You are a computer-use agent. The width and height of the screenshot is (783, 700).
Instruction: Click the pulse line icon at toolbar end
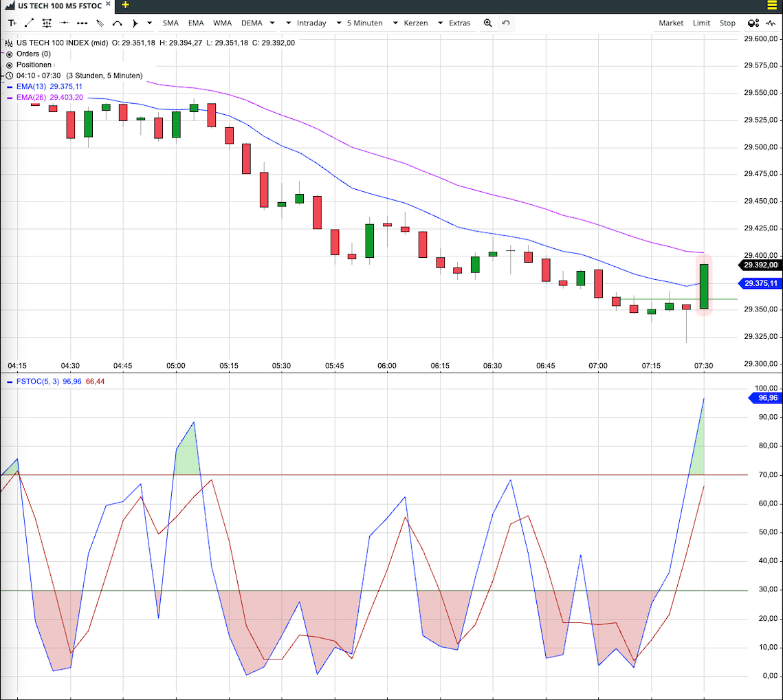click(x=771, y=23)
